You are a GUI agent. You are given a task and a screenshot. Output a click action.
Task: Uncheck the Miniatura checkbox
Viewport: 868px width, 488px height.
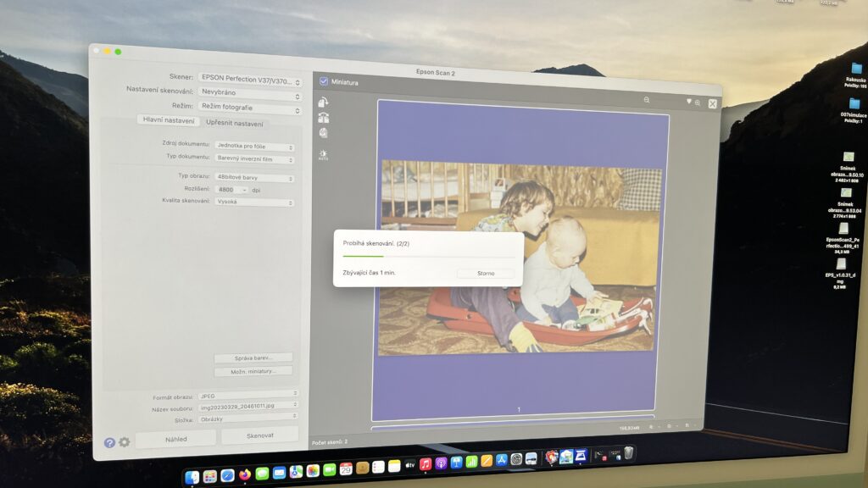point(324,81)
